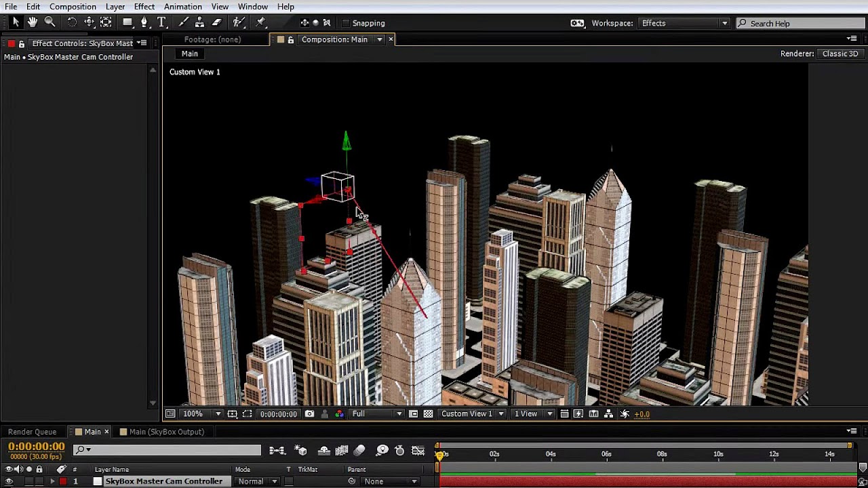The height and width of the screenshot is (488, 868).
Task: Select the Unified Camera tool
Action: click(x=89, y=22)
